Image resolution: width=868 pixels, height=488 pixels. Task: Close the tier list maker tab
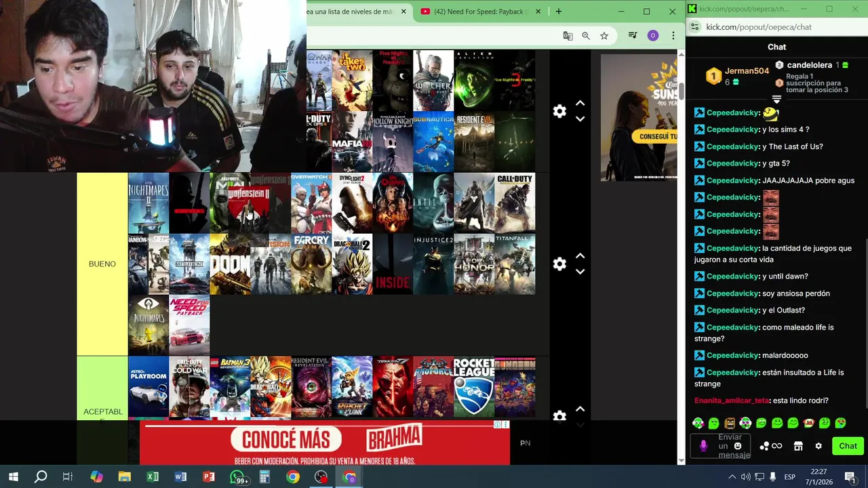(403, 12)
